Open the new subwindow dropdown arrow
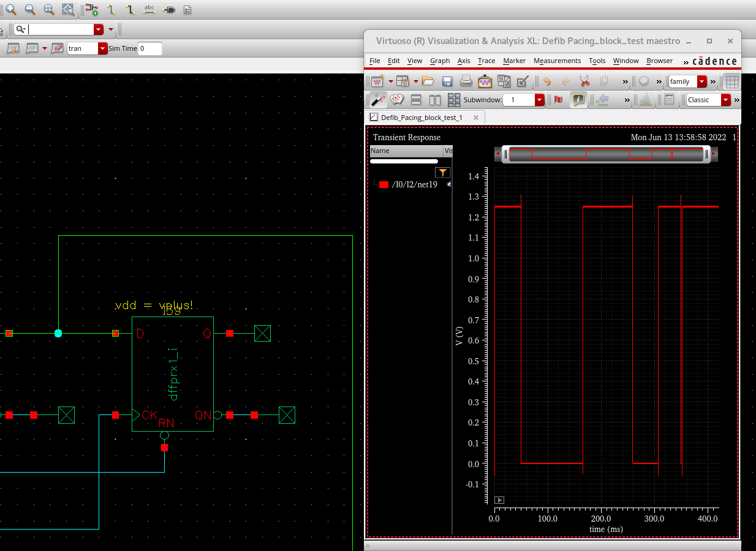The height and width of the screenshot is (551, 756). 416,81
